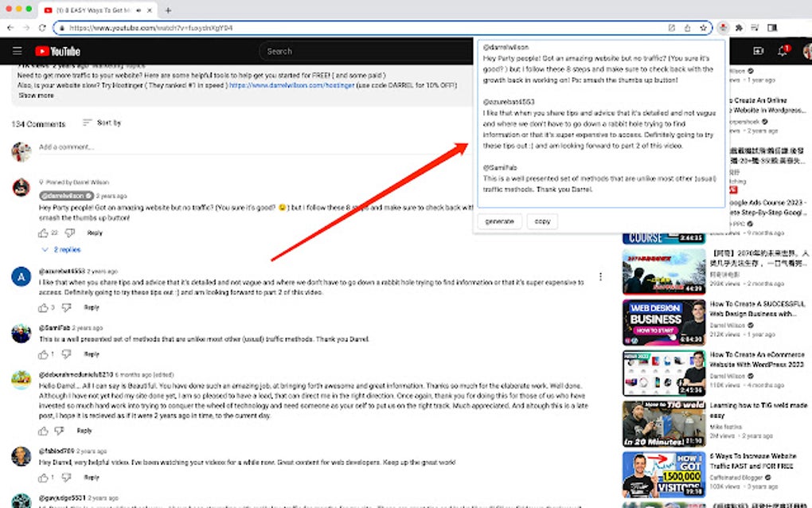
Task: Dislike the @fabiod709 comment
Action: tap(66, 478)
